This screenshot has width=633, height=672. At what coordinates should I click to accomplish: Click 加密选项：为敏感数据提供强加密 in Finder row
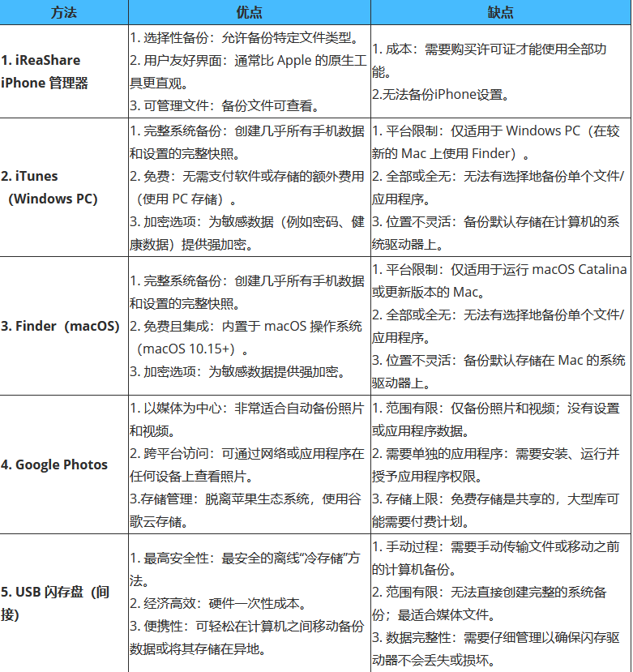tap(238, 371)
